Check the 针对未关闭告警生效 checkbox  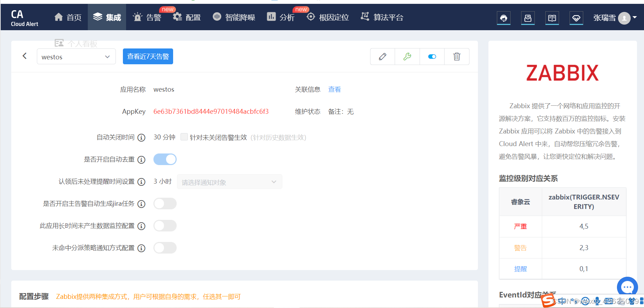coord(184,137)
